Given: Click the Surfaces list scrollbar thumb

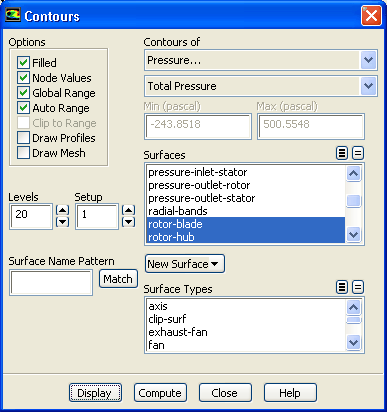Looking at the screenshot, I should click(353, 201).
